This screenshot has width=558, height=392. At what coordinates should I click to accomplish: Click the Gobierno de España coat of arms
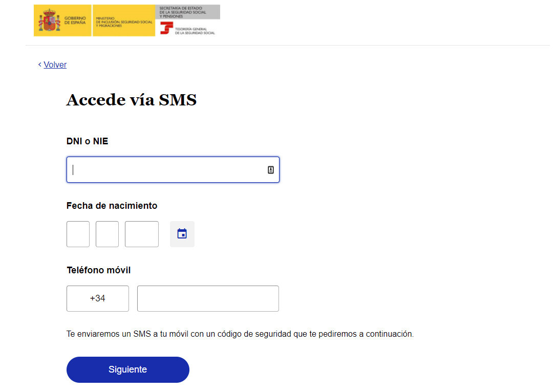click(x=50, y=21)
